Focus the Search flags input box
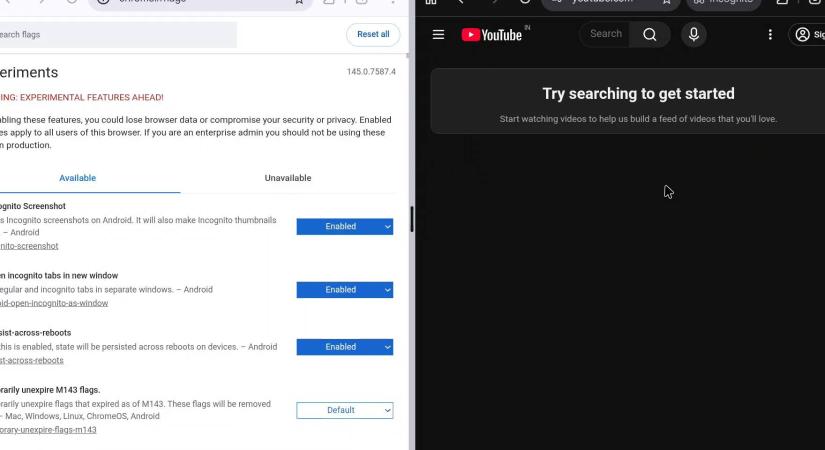This screenshot has height=450, width=825. point(118,35)
